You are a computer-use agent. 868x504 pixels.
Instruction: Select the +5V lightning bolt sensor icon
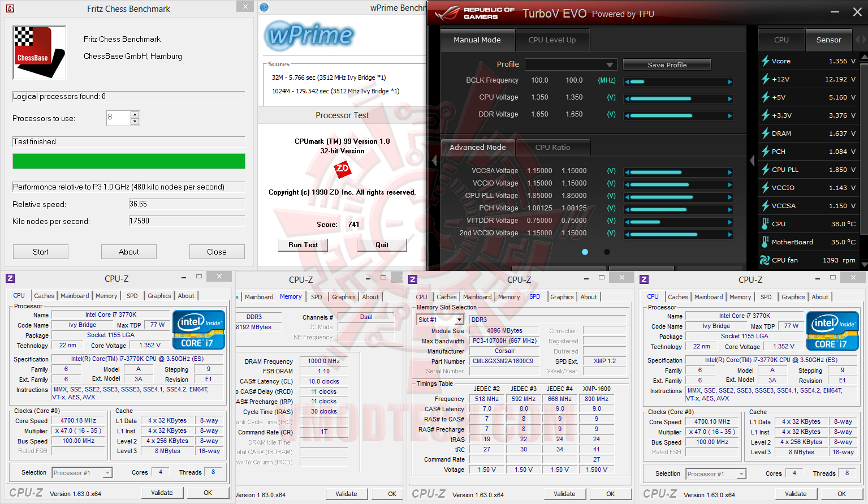coord(765,97)
